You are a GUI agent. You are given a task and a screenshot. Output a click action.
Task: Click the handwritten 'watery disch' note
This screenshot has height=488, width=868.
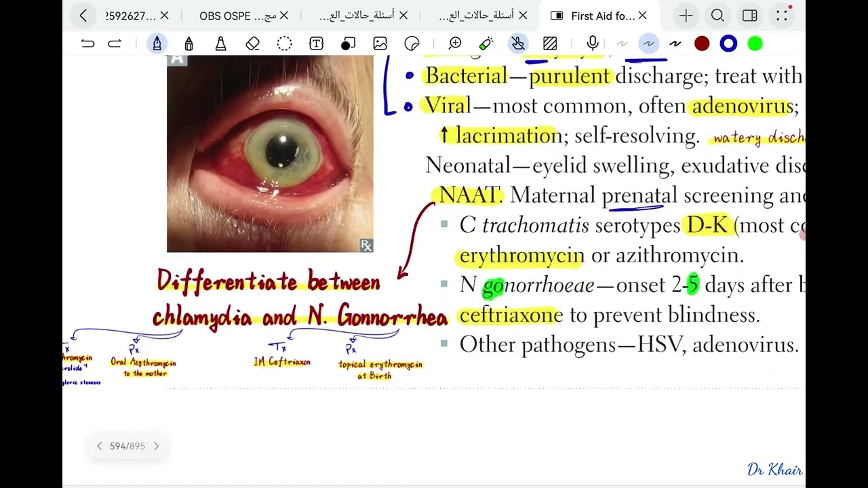(758, 138)
